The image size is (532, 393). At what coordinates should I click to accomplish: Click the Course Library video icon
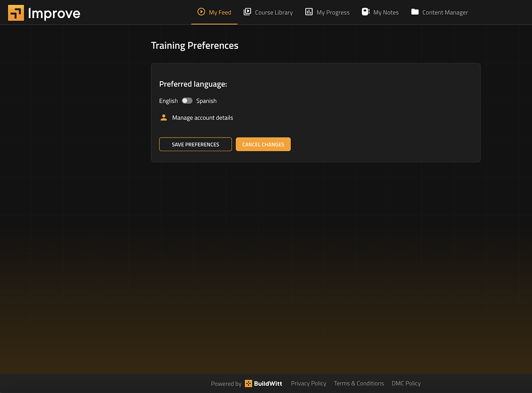(x=247, y=12)
